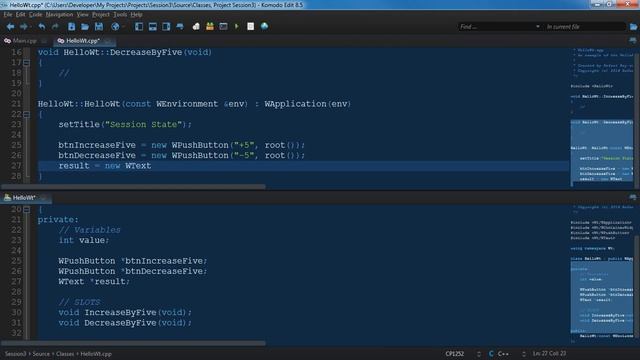The height and width of the screenshot is (360, 640).
Task: Click the lower pane minimap highlighted region
Action: pyautogui.click(x=602, y=297)
